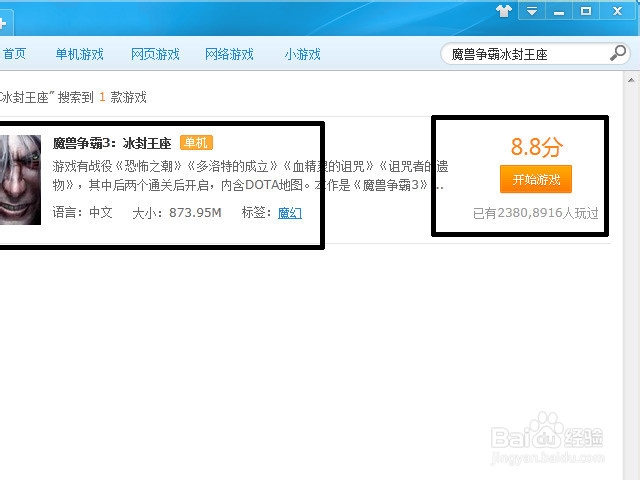Click the 语言：中文 text
The width and height of the screenshot is (640, 480).
pyautogui.click(x=82, y=213)
